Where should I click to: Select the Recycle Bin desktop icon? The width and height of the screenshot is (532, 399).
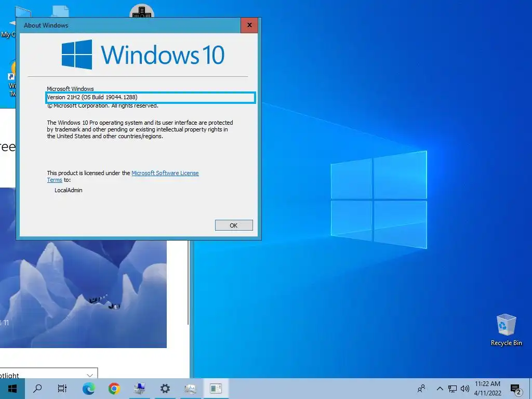(506, 330)
